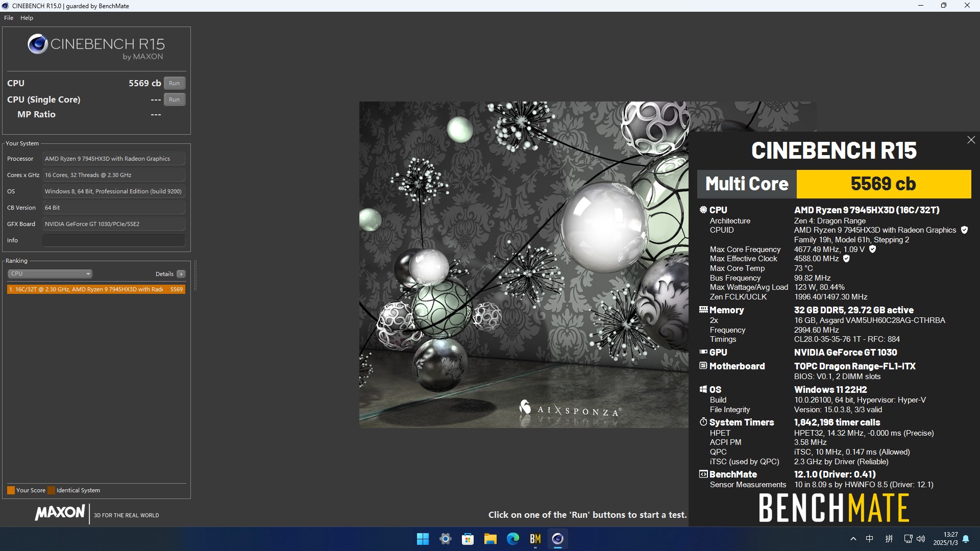Click the OS field showing Windows 8
Image resolution: width=980 pixels, height=551 pixels.
113,191
